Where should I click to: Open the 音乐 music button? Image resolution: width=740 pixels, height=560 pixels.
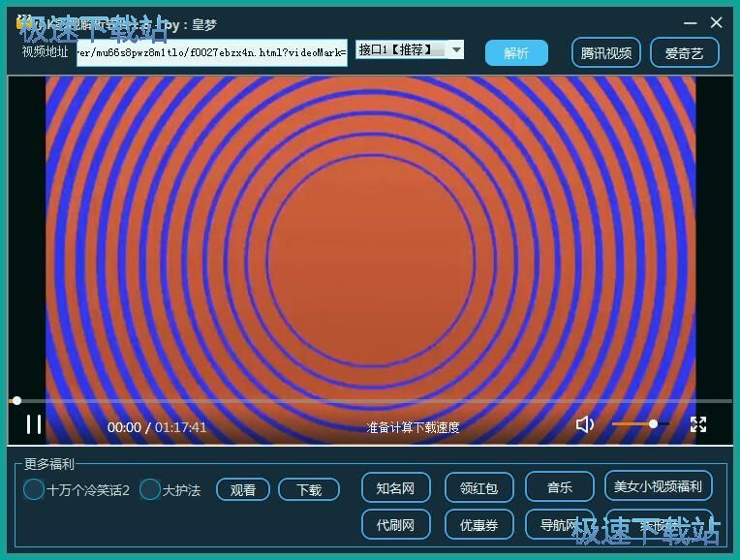point(559,487)
